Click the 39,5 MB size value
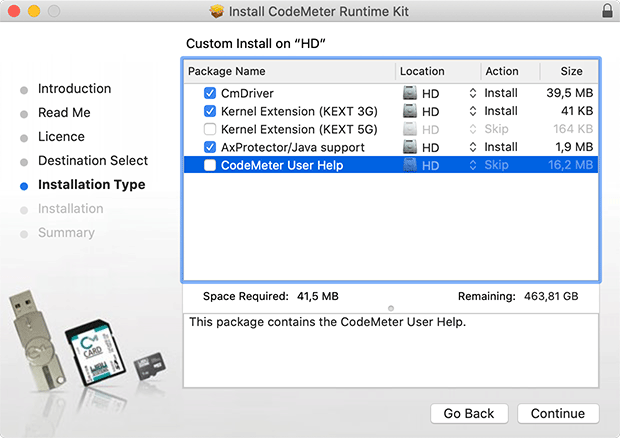 click(x=570, y=93)
